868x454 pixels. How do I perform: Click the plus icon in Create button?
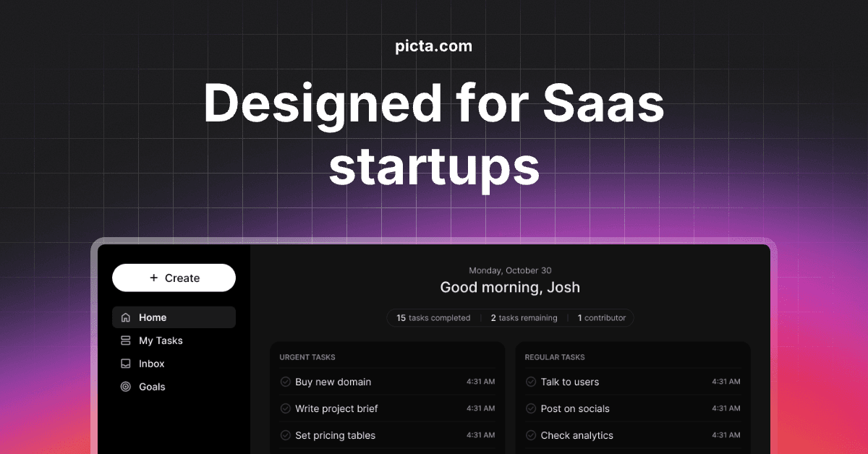pyautogui.click(x=153, y=278)
